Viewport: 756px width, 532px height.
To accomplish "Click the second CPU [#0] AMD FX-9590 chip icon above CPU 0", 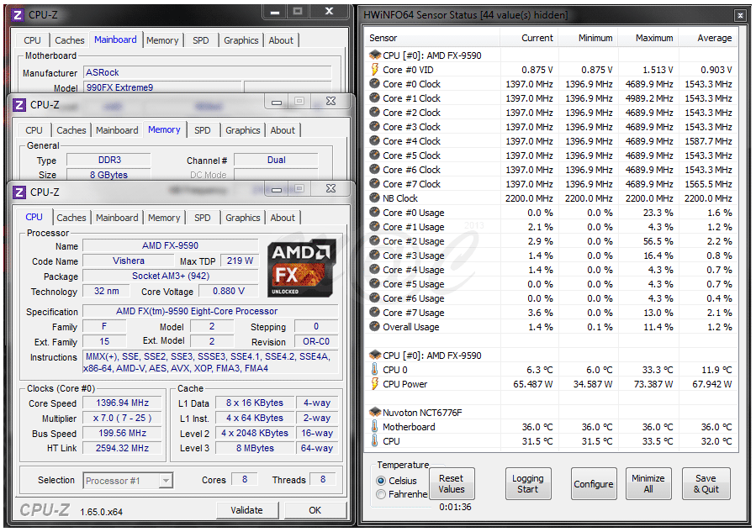I will pyautogui.click(x=375, y=356).
